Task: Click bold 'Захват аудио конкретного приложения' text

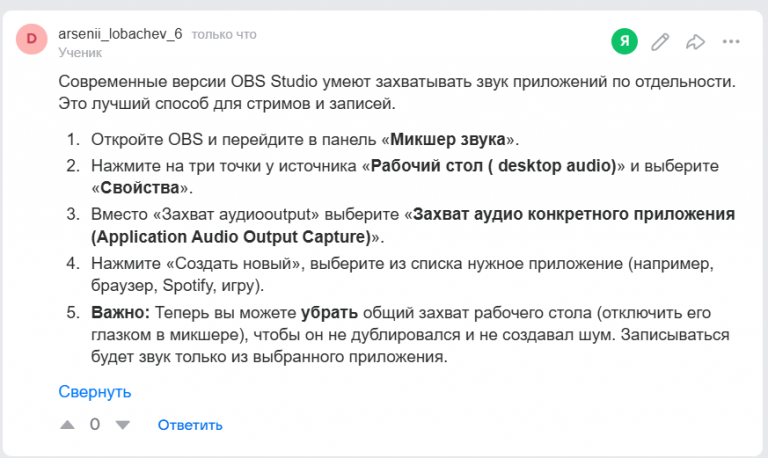Action: (x=574, y=214)
